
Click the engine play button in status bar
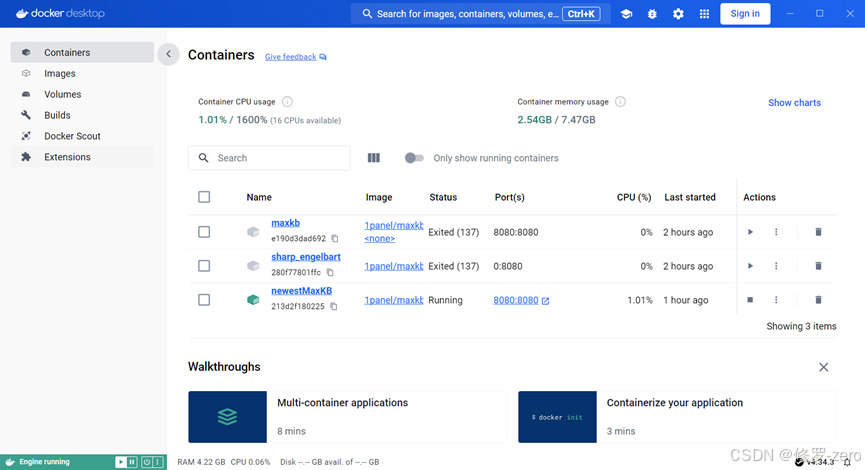[x=120, y=462]
